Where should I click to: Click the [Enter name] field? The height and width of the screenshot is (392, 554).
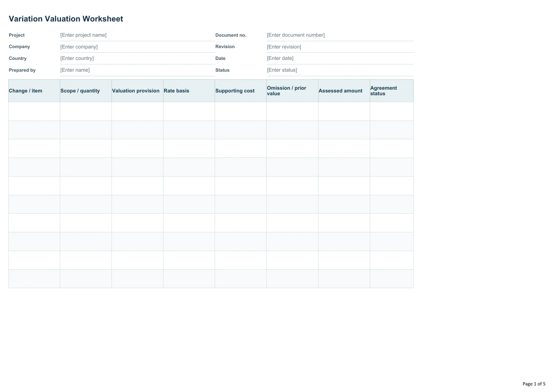(137, 70)
